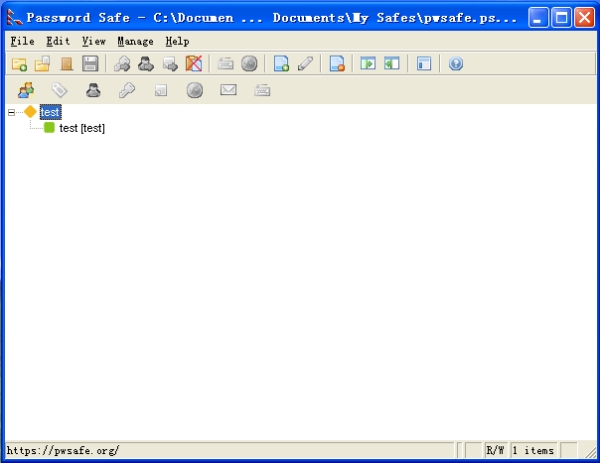Copy notes to clipboard with the note-arrow icon
Screen dimensions: 600x463
[170, 64]
